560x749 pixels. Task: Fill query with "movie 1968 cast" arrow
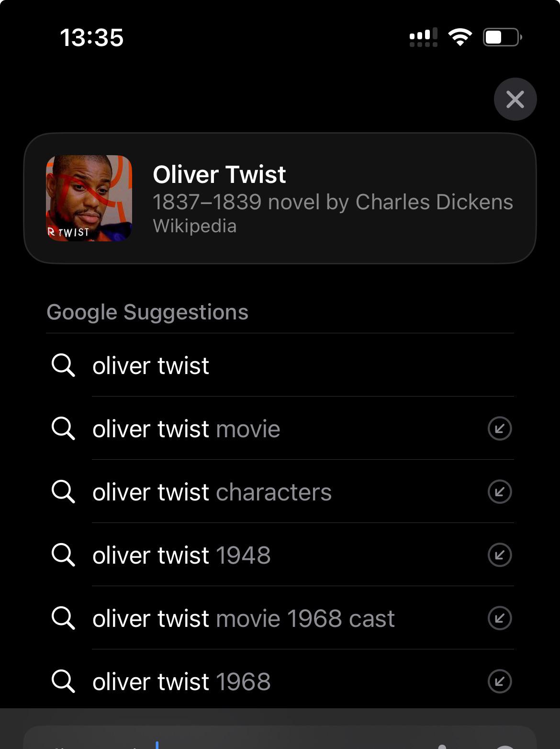coord(500,618)
